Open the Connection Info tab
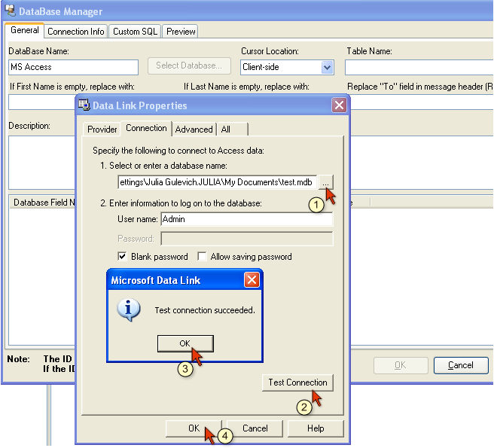The image size is (494, 448). click(x=76, y=32)
